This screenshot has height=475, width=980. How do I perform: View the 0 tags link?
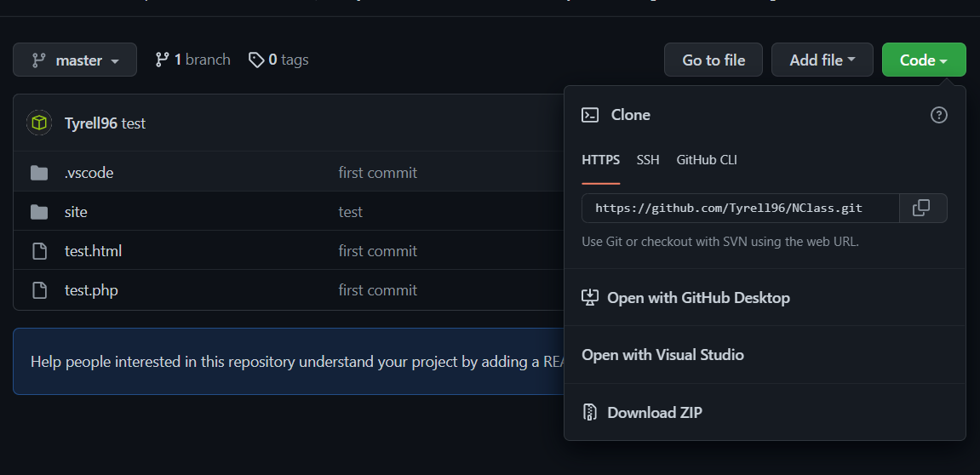click(278, 60)
